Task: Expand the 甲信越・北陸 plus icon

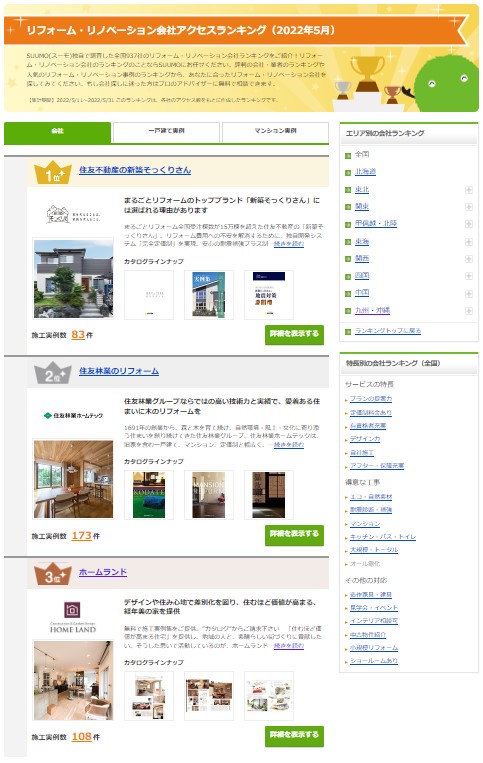Action: (469, 224)
